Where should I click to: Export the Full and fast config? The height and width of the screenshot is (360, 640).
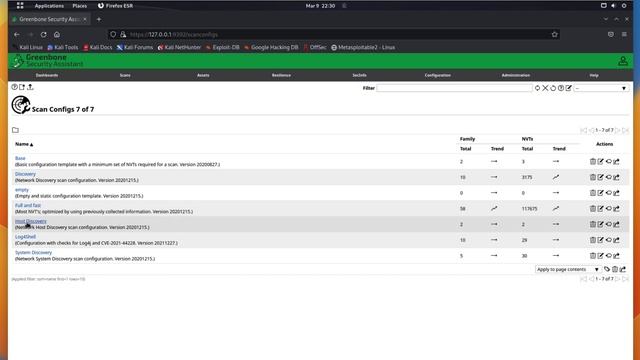(x=616, y=209)
